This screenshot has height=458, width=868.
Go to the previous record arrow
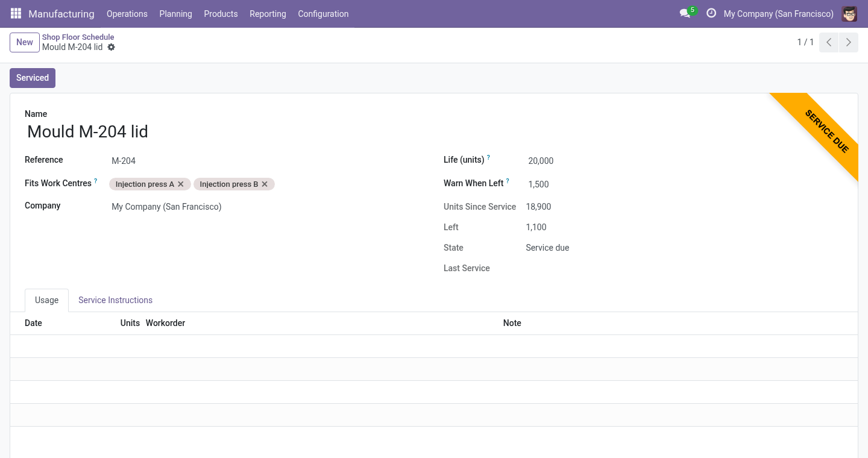829,42
